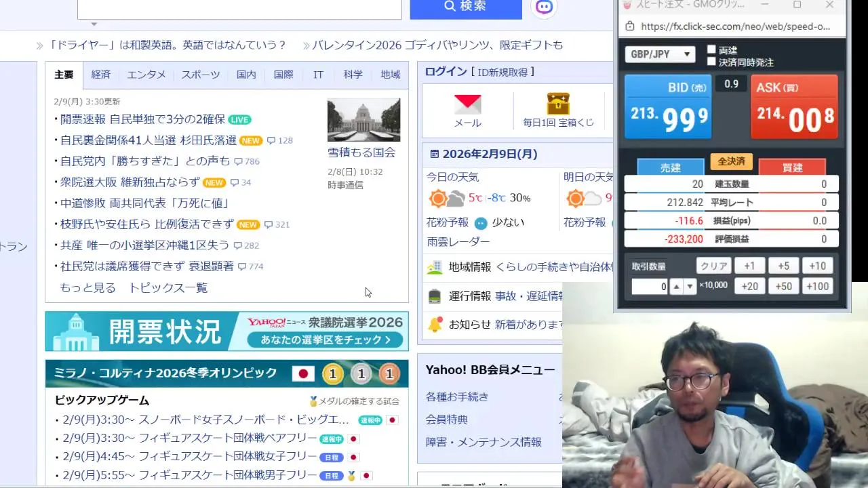Open フィギュアスケート団体戦女子フリー game link

pyautogui.click(x=189, y=456)
